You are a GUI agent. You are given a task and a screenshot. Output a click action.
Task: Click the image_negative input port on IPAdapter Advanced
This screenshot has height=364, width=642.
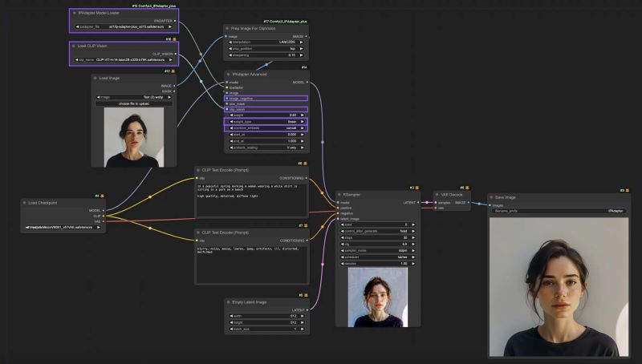227,99
